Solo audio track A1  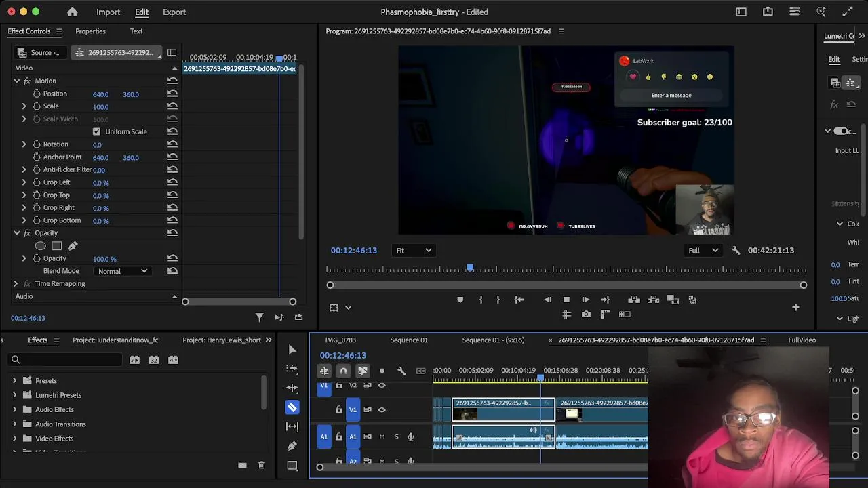(396, 437)
